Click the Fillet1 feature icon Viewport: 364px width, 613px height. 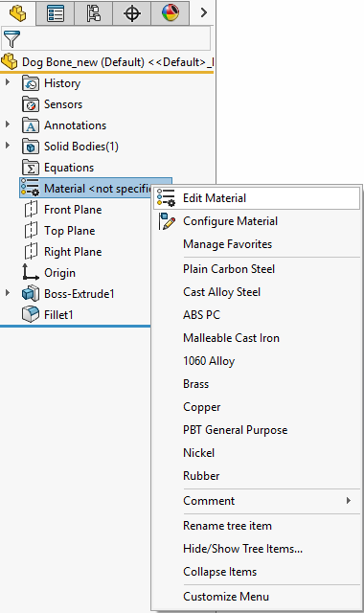click(x=30, y=314)
